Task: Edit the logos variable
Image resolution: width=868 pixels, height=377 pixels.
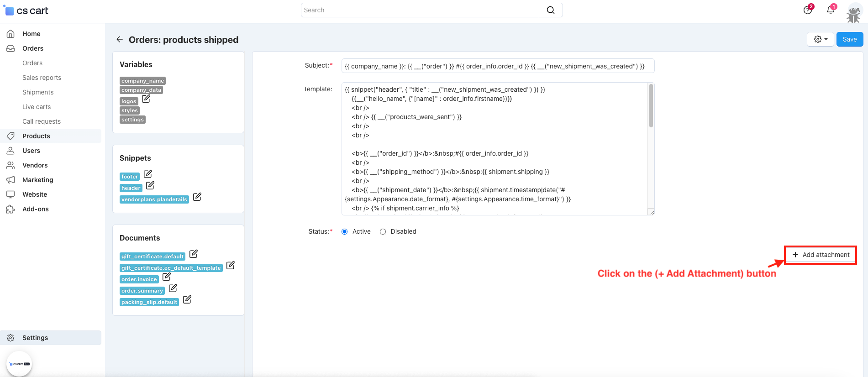Action: coord(146,99)
